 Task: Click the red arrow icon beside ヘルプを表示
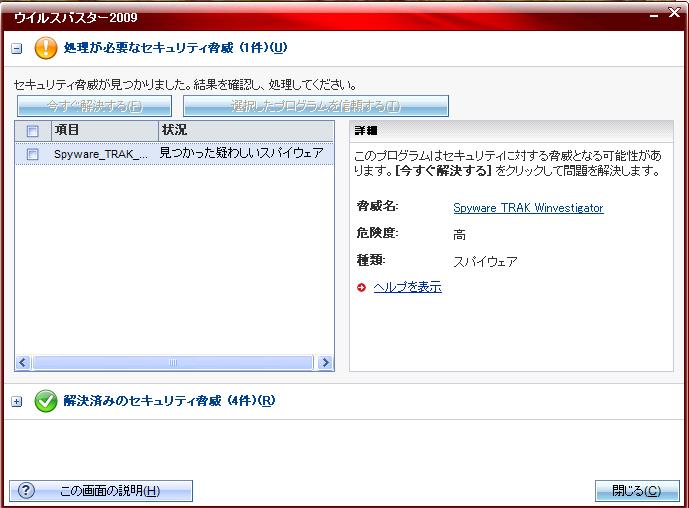coord(361,288)
